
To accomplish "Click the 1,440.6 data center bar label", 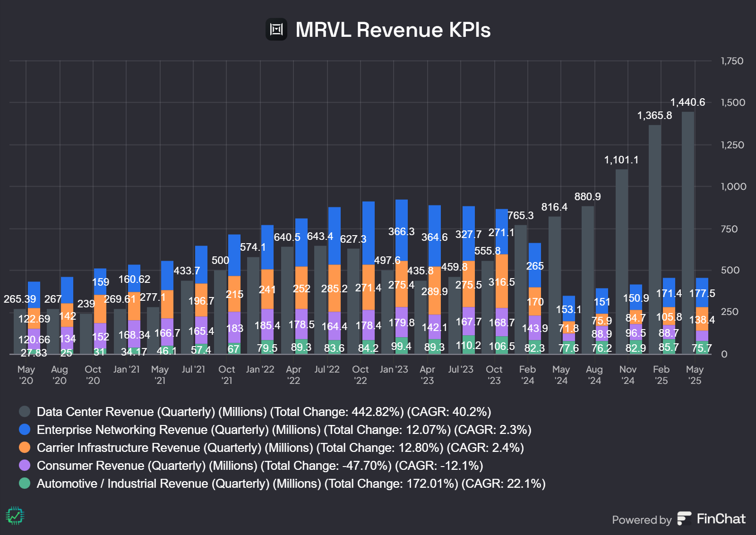I will (687, 102).
